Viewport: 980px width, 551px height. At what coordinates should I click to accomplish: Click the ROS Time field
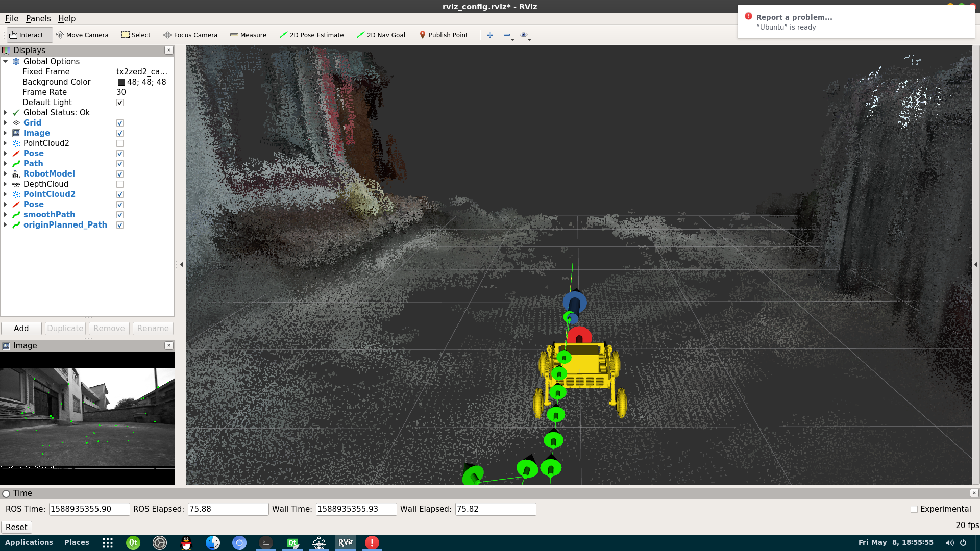tap(89, 509)
